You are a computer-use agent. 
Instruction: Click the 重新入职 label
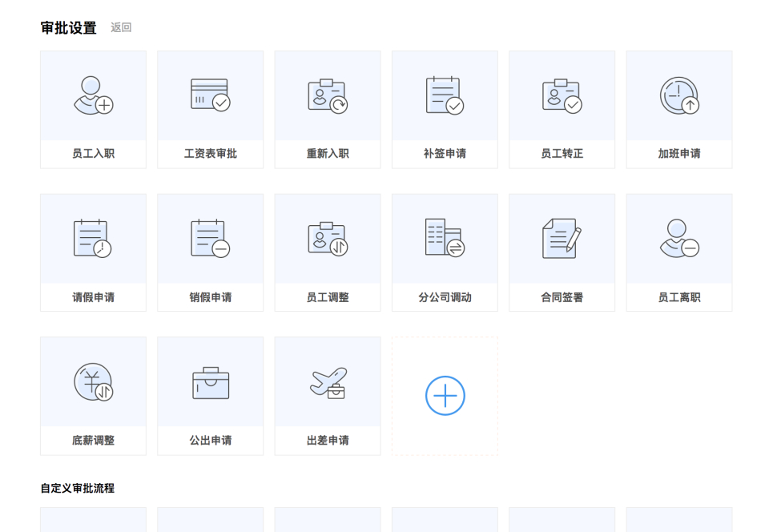[328, 154]
